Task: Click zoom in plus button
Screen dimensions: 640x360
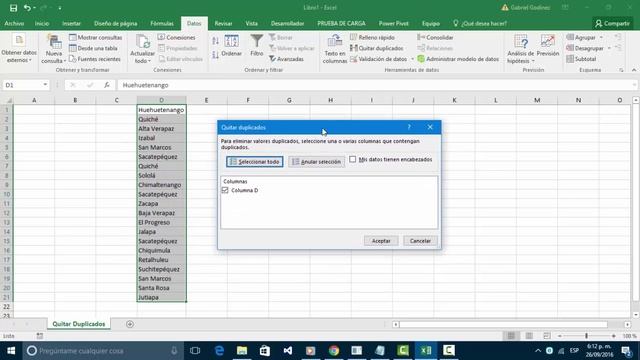Action: pos(613,336)
